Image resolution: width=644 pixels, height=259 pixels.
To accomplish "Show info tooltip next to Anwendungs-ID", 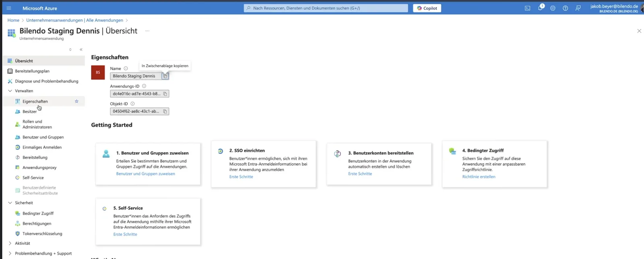I will [144, 86].
